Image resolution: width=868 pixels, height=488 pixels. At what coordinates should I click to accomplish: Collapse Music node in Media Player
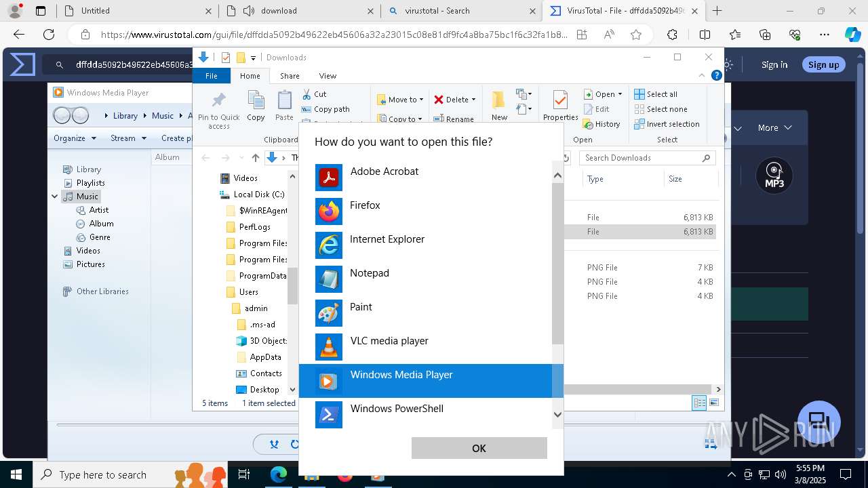55,197
